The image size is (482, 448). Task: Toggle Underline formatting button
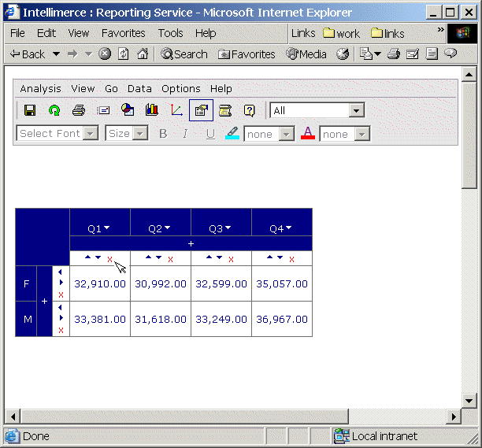[210, 134]
